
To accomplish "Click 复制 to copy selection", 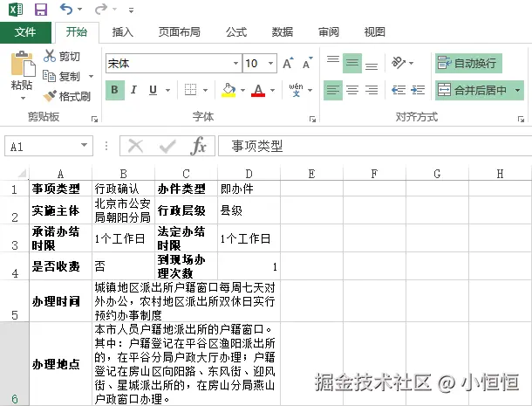I will tap(62, 76).
